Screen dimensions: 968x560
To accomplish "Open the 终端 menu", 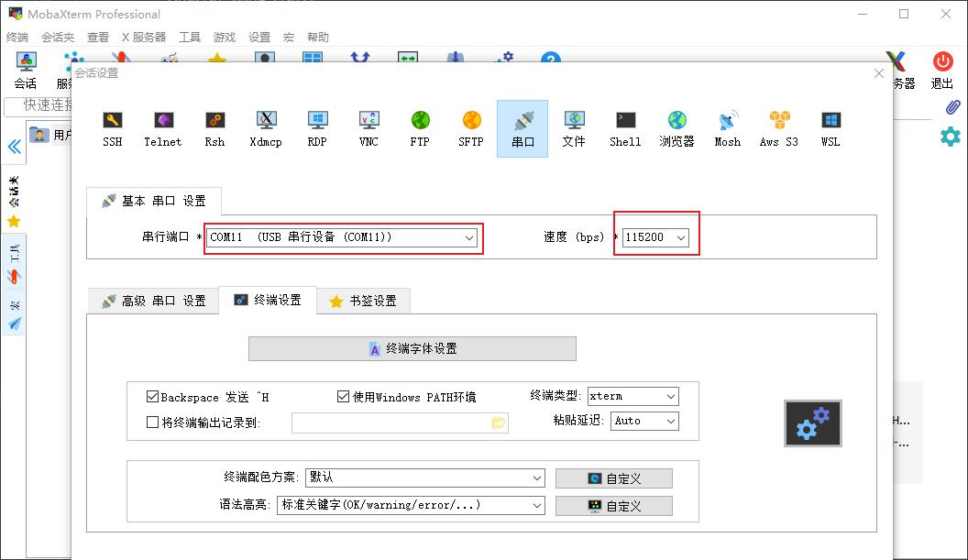I will pyautogui.click(x=17, y=37).
